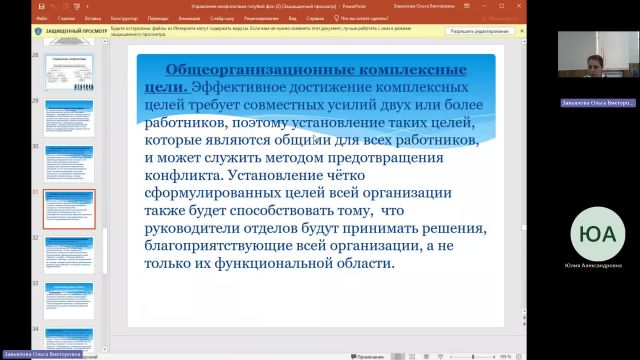
Task: Switch to the Переходы ribbon tab
Action: coord(158,18)
